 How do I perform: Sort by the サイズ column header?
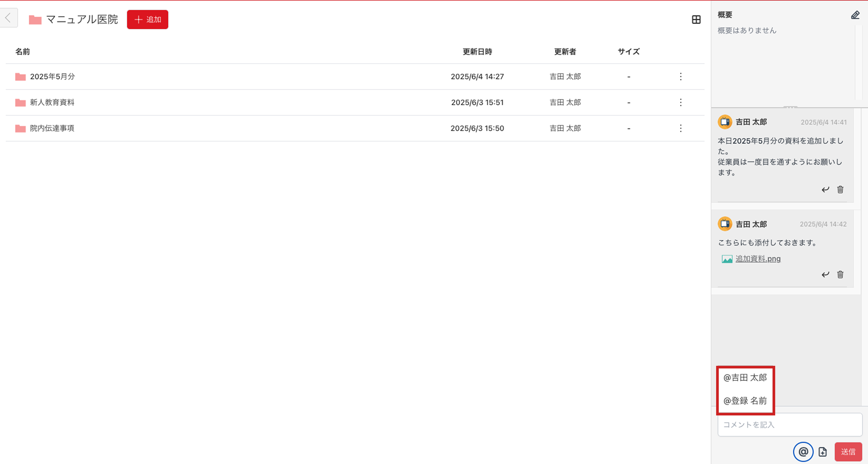tap(628, 51)
